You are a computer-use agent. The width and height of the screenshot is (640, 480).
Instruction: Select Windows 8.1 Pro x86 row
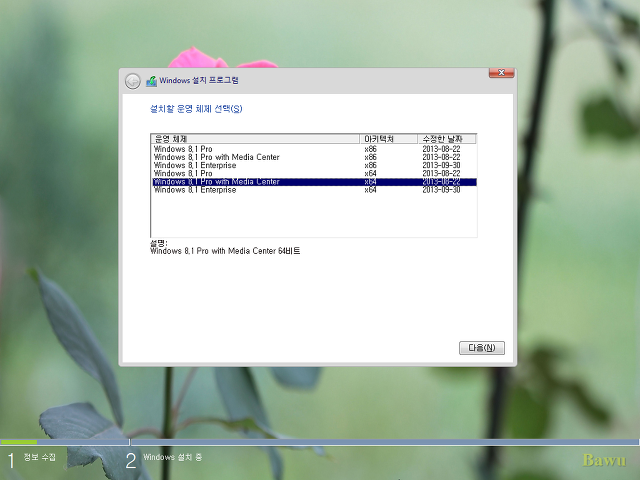coord(314,149)
